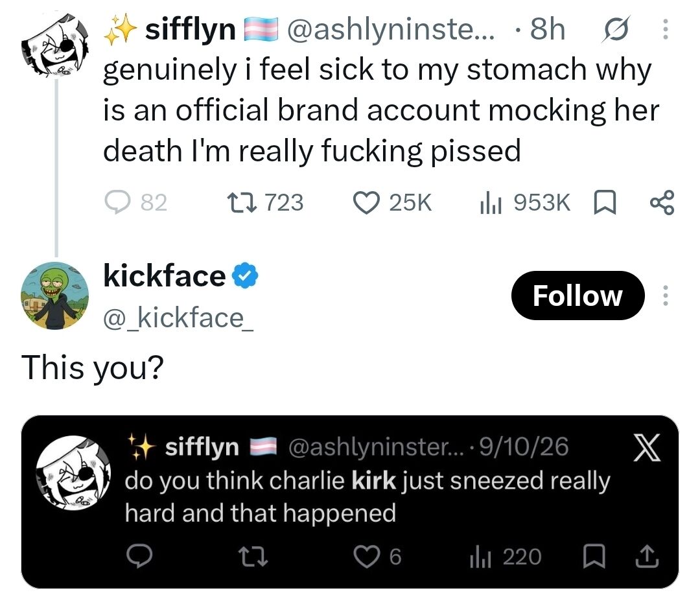The image size is (700, 604).
Task: Open sifflyn's avatar on top tweet
Action: [54, 45]
